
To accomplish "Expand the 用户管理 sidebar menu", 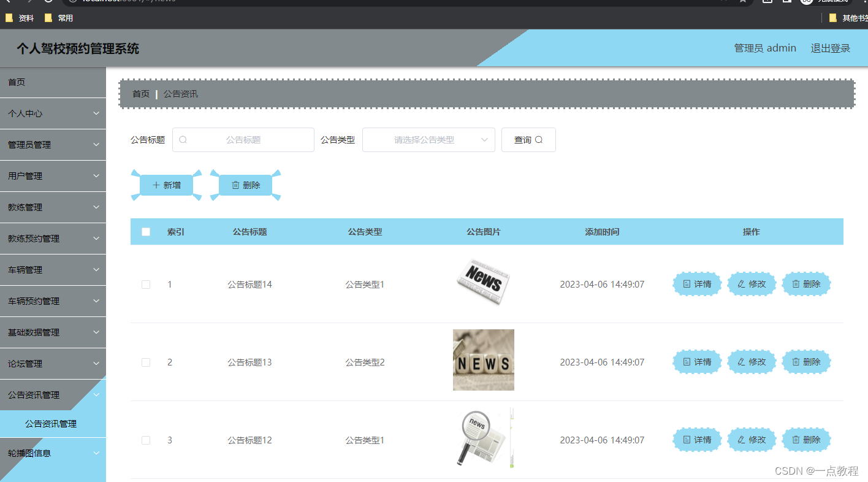I will pyautogui.click(x=53, y=175).
